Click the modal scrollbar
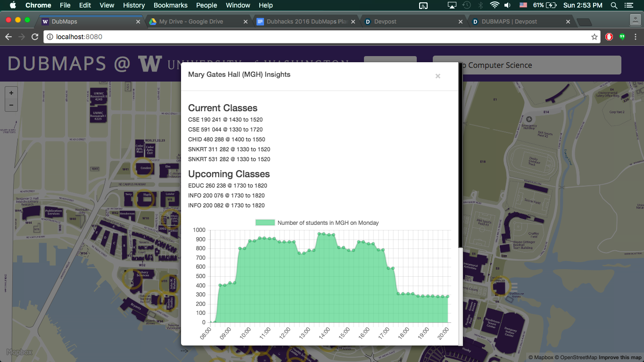644x362 pixels. [x=461, y=156]
